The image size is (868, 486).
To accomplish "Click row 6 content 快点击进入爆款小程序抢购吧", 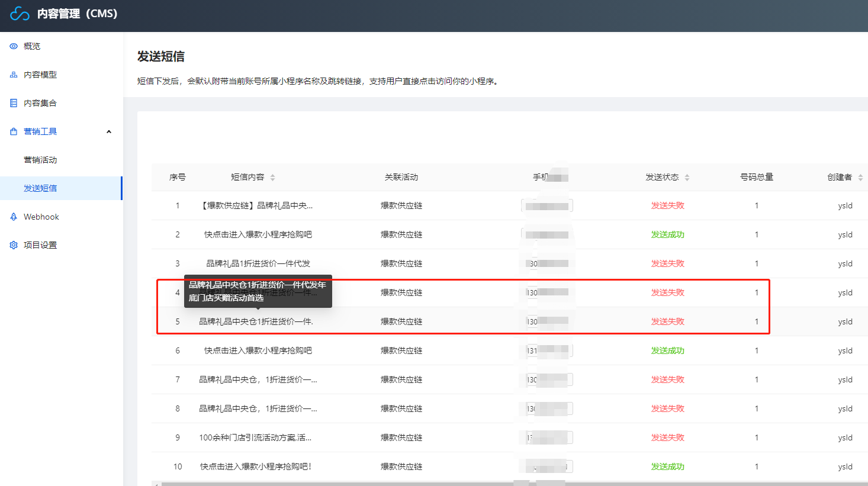I will pyautogui.click(x=258, y=350).
